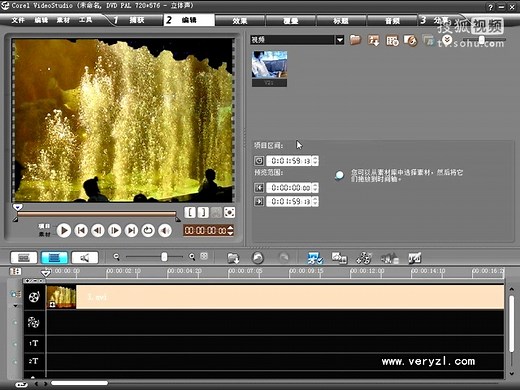Step back one frame
This screenshot has width=520, height=390.
point(98,230)
